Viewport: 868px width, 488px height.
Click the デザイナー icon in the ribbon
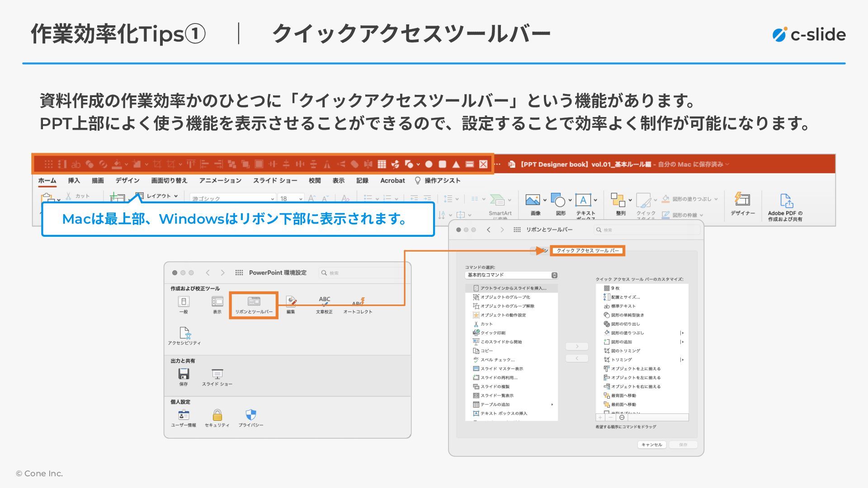[x=742, y=200]
